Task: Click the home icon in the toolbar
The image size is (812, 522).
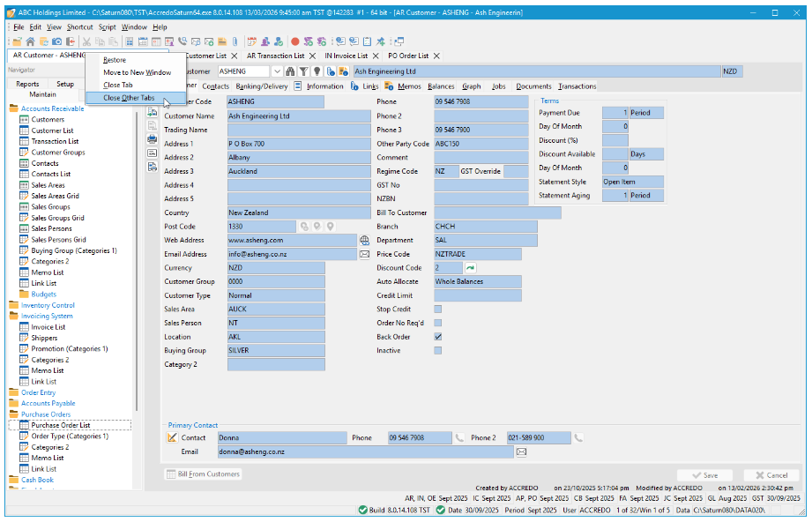Action: tap(31, 41)
